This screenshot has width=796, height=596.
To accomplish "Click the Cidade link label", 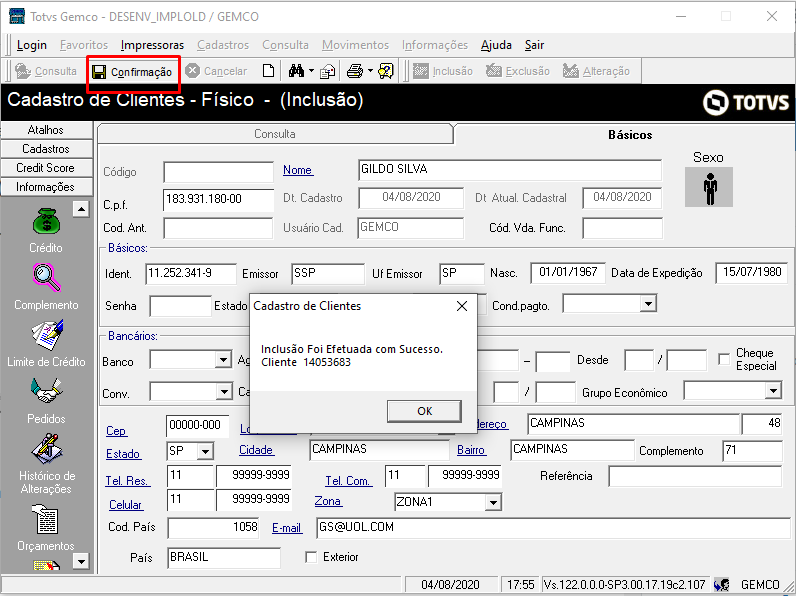I will (256, 450).
